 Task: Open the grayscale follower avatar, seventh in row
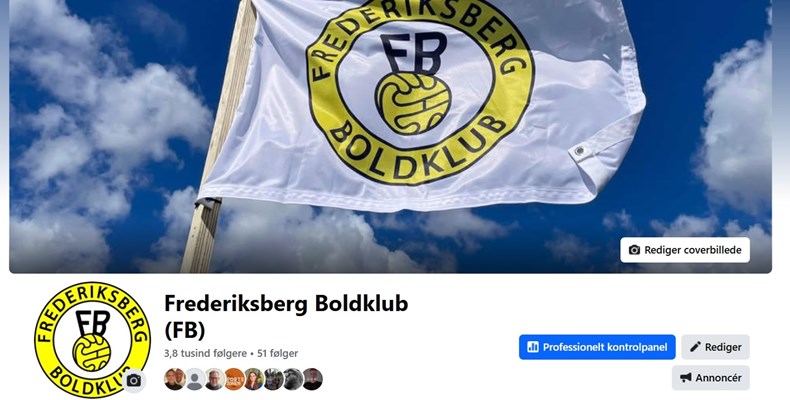point(293,379)
